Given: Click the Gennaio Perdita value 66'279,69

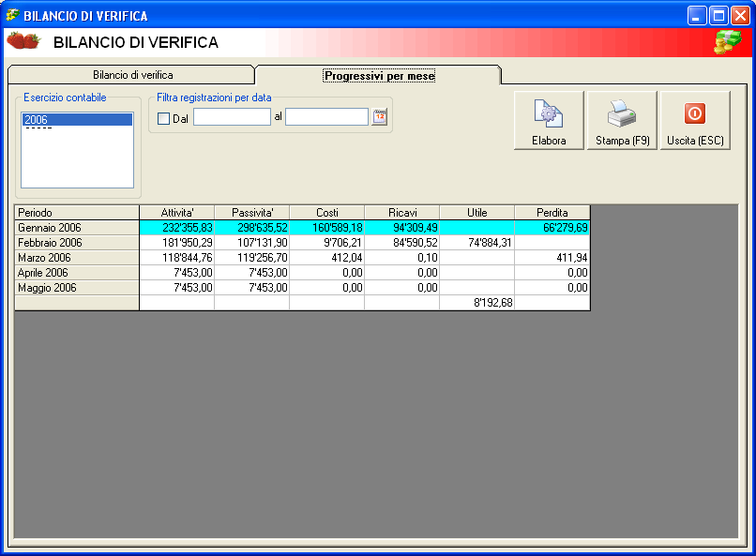Looking at the screenshot, I should (x=552, y=228).
